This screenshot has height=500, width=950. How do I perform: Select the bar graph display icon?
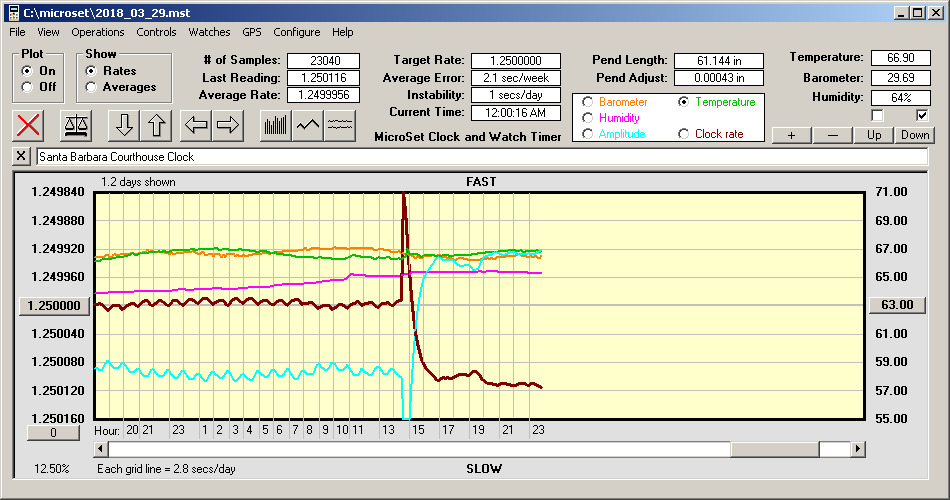click(x=276, y=125)
